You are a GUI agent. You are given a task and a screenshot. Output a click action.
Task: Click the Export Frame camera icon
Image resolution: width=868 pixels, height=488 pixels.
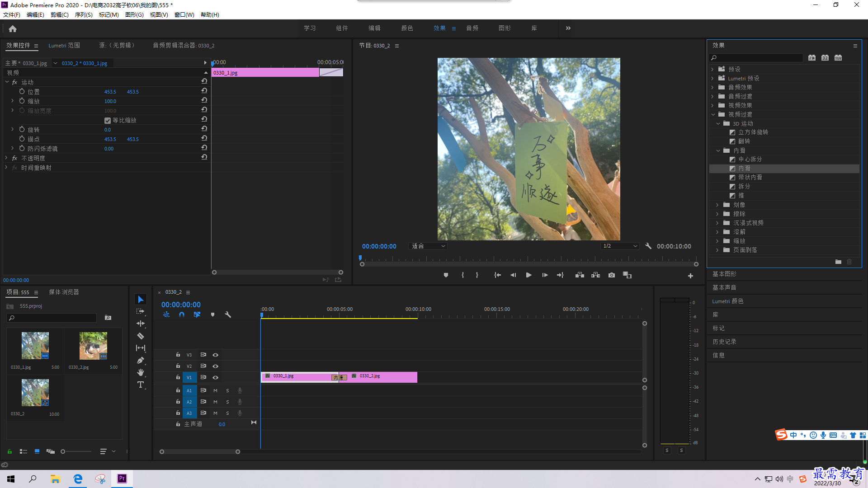(612, 275)
